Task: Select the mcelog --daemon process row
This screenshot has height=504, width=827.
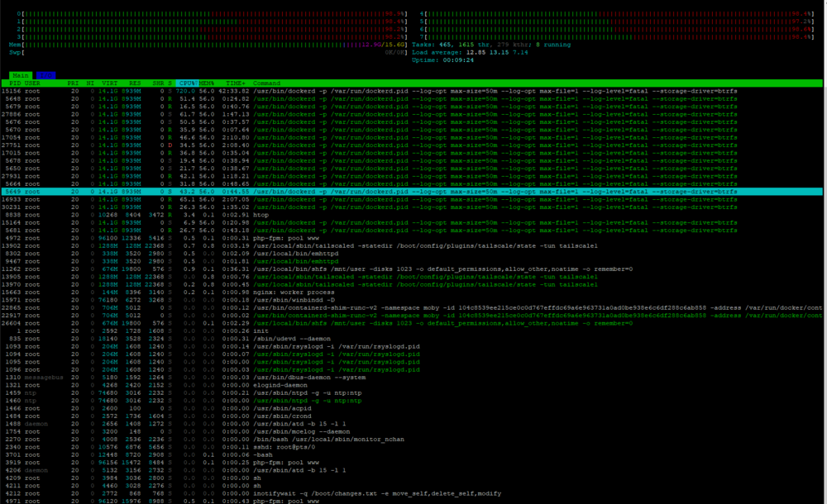Action: tap(411, 431)
